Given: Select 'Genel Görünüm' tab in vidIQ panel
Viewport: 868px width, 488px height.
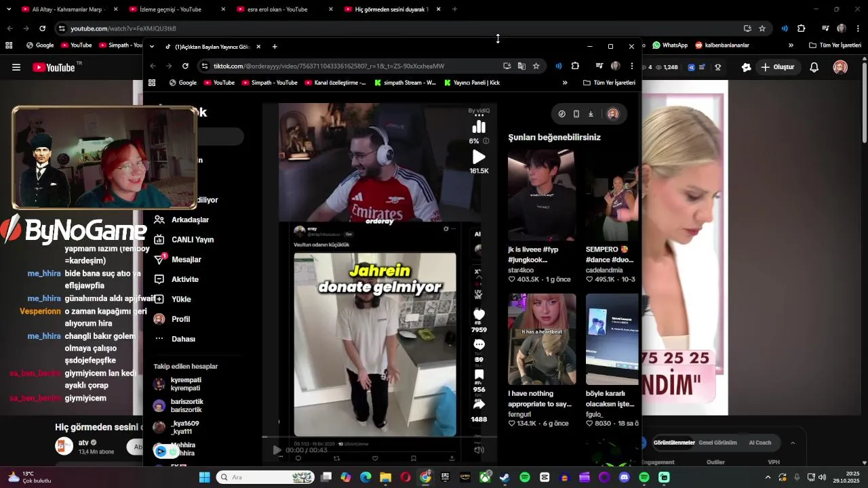Looking at the screenshot, I should pyautogui.click(x=717, y=443).
